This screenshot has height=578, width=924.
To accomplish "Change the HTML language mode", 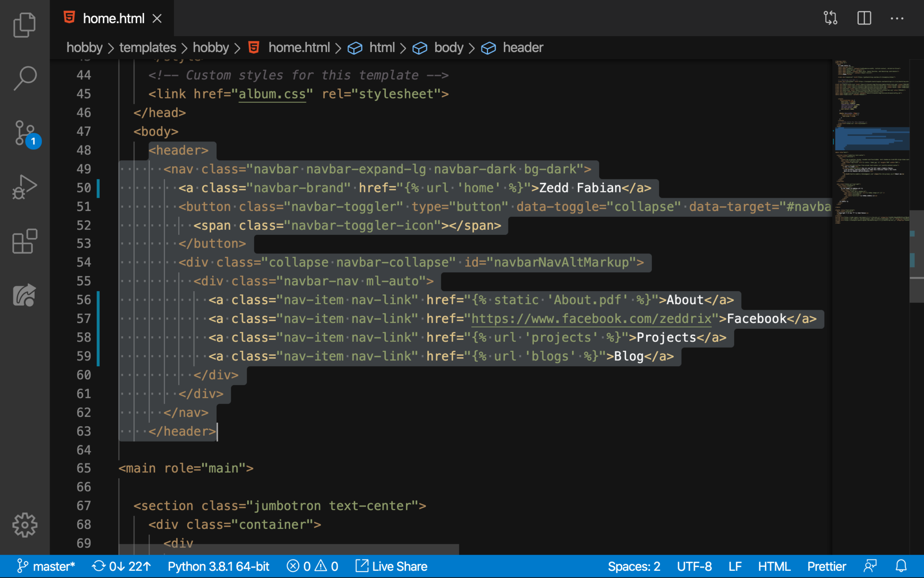I will pyautogui.click(x=774, y=566).
